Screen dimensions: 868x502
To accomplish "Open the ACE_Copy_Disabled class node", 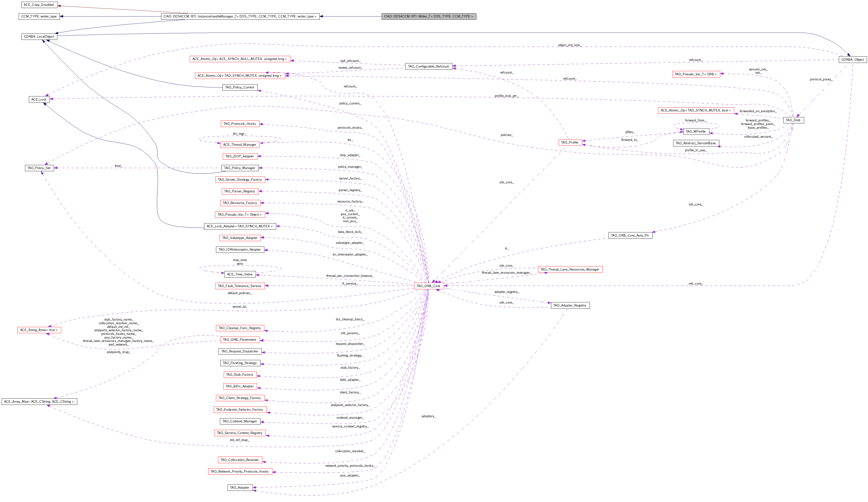I will [39, 5].
